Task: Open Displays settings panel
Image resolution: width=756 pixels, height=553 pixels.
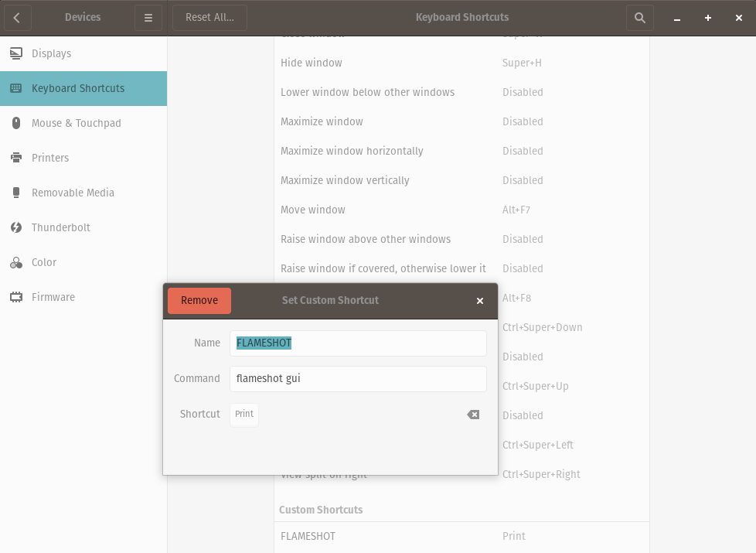Action: tap(83, 53)
